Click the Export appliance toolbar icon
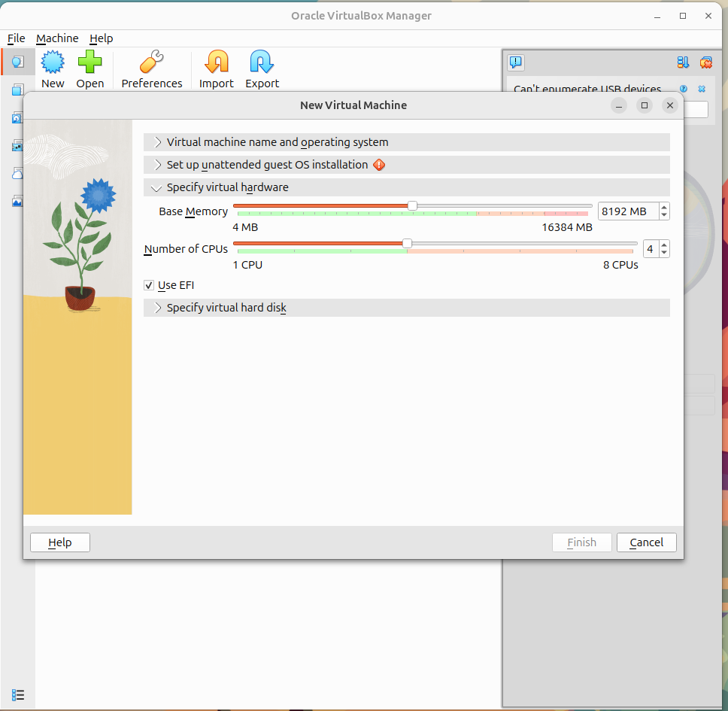The image size is (728, 711). [x=261, y=68]
